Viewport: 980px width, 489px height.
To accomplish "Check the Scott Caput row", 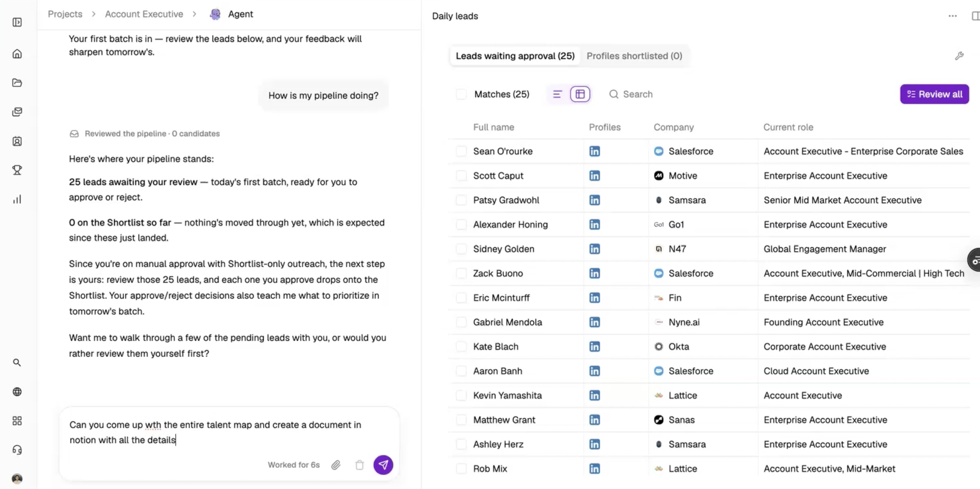I will pyautogui.click(x=461, y=176).
